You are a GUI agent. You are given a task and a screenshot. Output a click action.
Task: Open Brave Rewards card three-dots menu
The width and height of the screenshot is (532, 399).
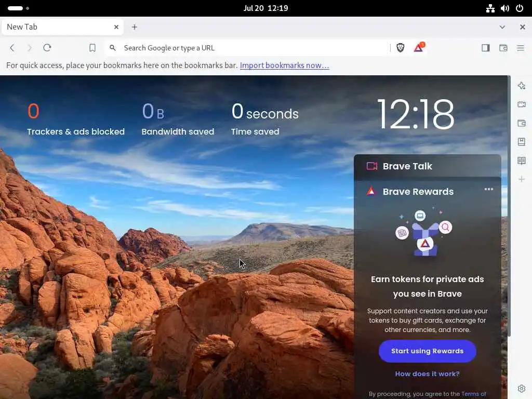(x=488, y=189)
